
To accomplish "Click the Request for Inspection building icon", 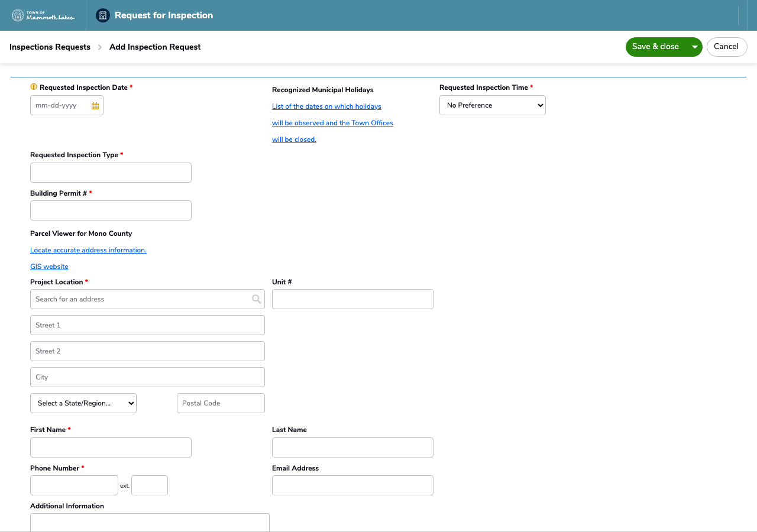I will coord(103,15).
